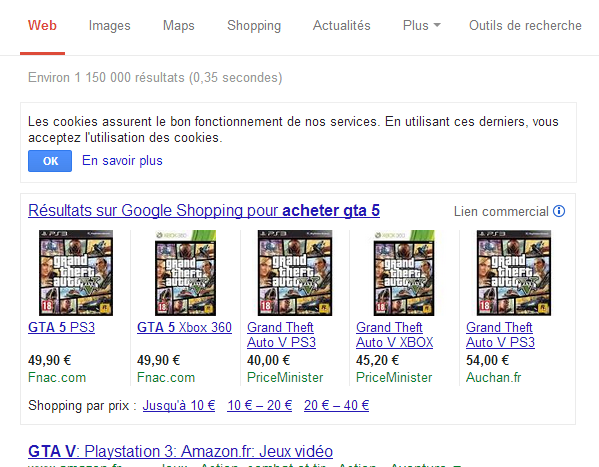This screenshot has width=599, height=467.
Task: Click the Lien commercial info icon
Action: pyautogui.click(x=559, y=211)
